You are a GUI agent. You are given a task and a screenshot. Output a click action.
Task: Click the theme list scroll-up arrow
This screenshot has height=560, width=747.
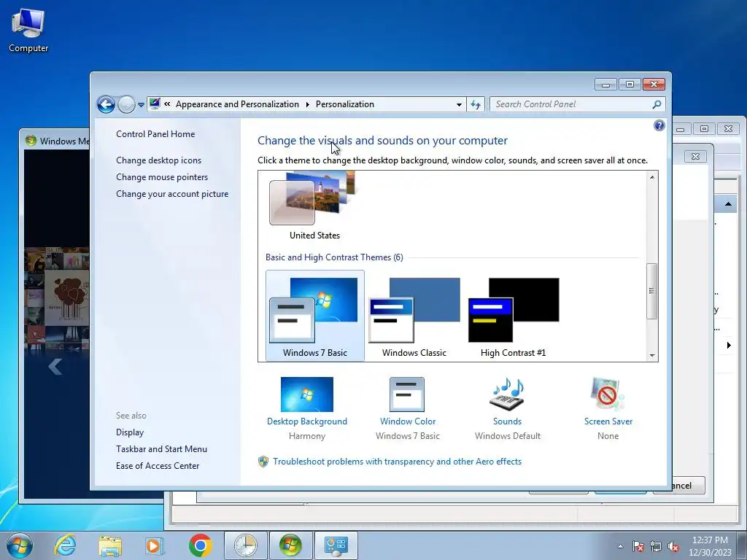(651, 177)
